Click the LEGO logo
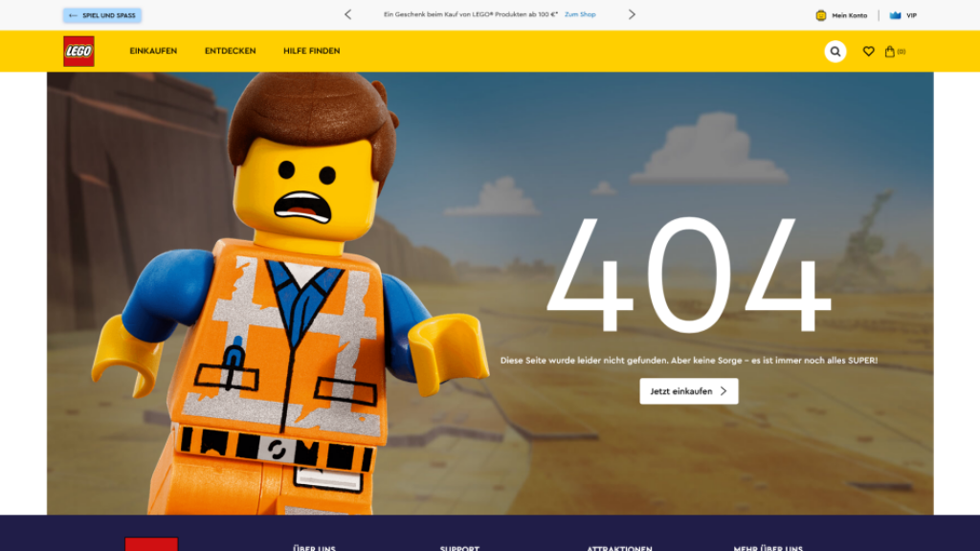Image resolution: width=980 pixels, height=551 pixels. (78, 52)
